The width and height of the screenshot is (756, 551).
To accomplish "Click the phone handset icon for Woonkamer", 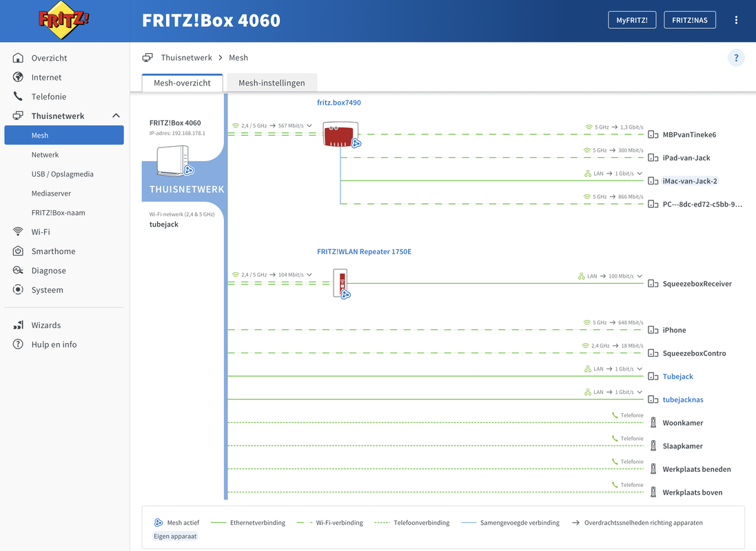I will (x=653, y=423).
